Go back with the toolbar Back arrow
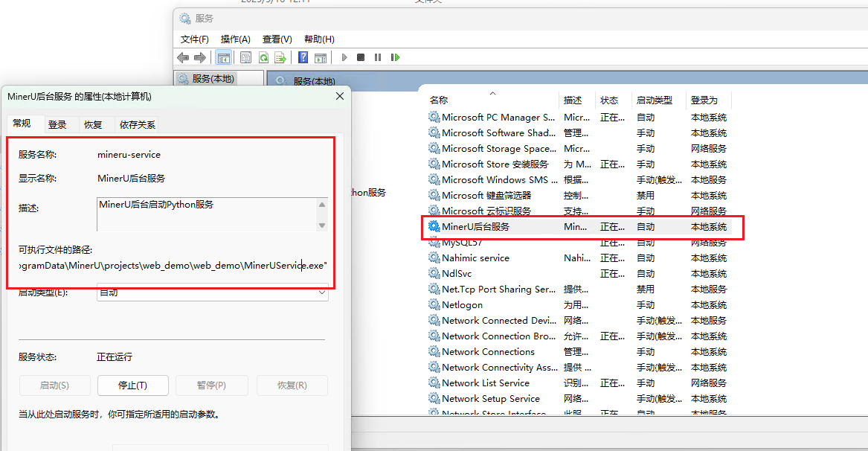Image resolution: width=868 pixels, height=451 pixels. click(183, 57)
